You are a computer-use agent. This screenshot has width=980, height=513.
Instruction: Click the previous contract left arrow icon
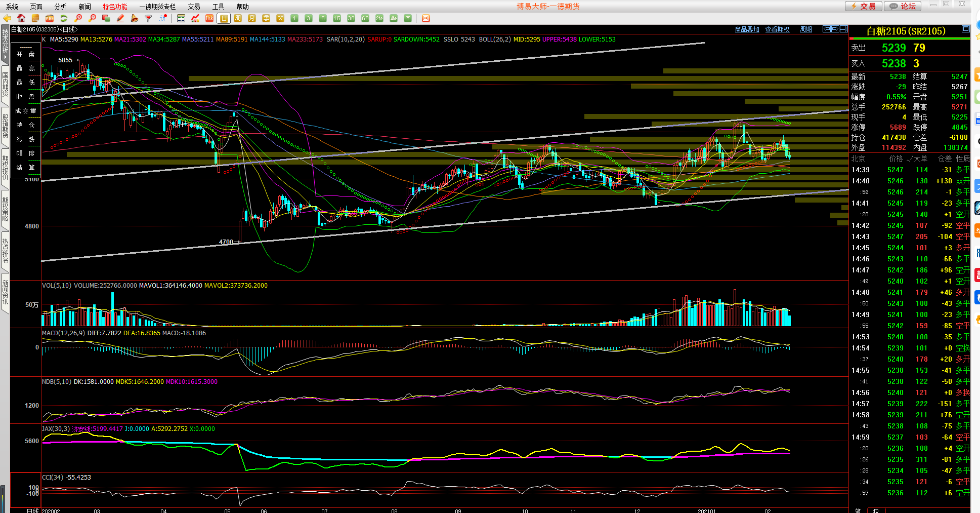coord(827,29)
